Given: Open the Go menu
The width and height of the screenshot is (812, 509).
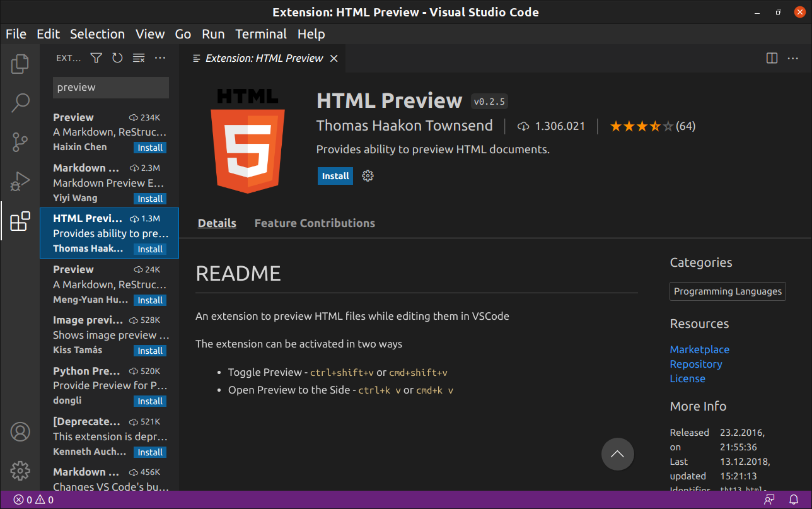Looking at the screenshot, I should [x=183, y=34].
